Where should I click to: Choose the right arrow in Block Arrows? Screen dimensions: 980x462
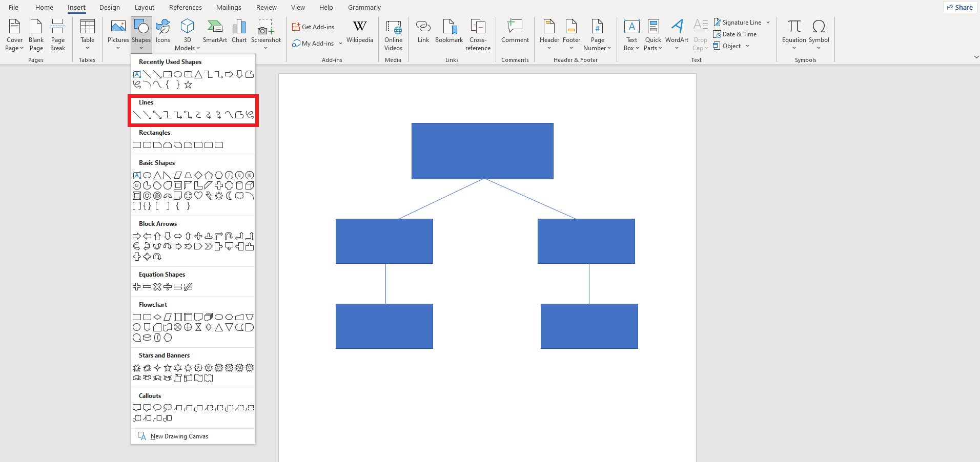click(x=137, y=236)
